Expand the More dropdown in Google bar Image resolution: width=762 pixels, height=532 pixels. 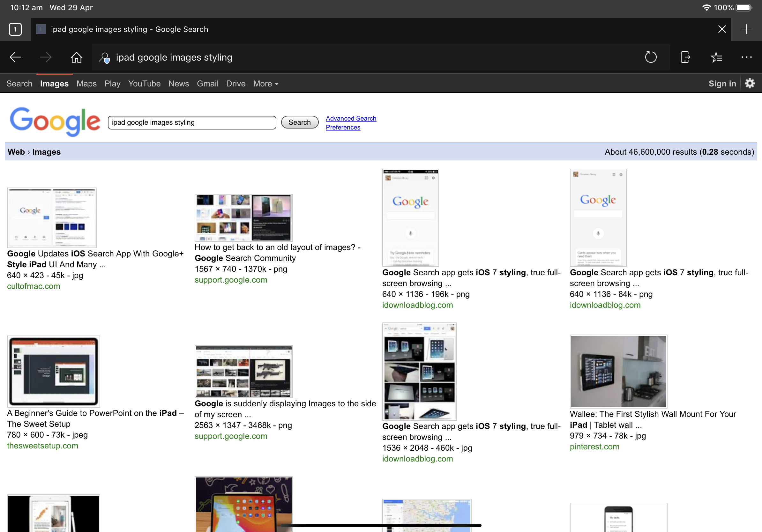coord(265,84)
